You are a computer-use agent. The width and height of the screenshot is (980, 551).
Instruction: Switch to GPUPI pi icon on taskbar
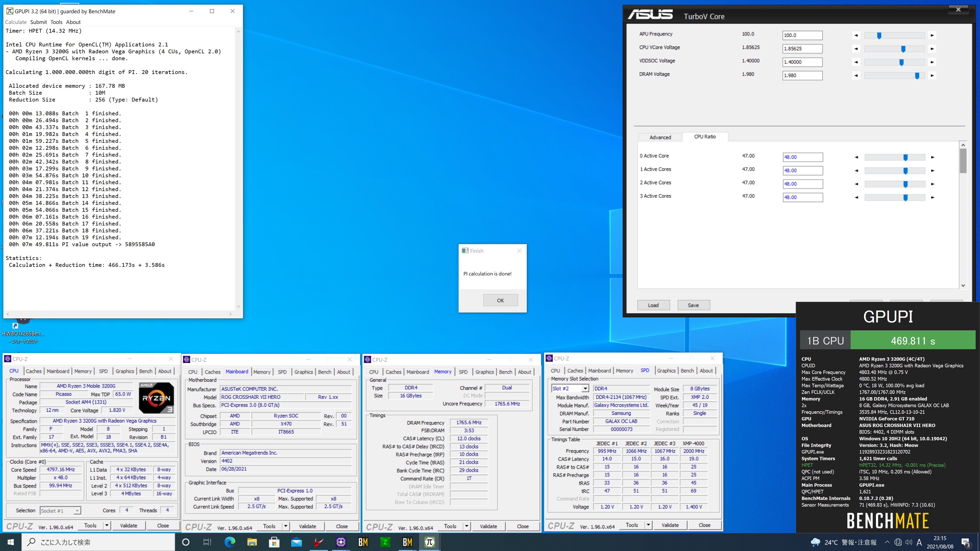430,542
